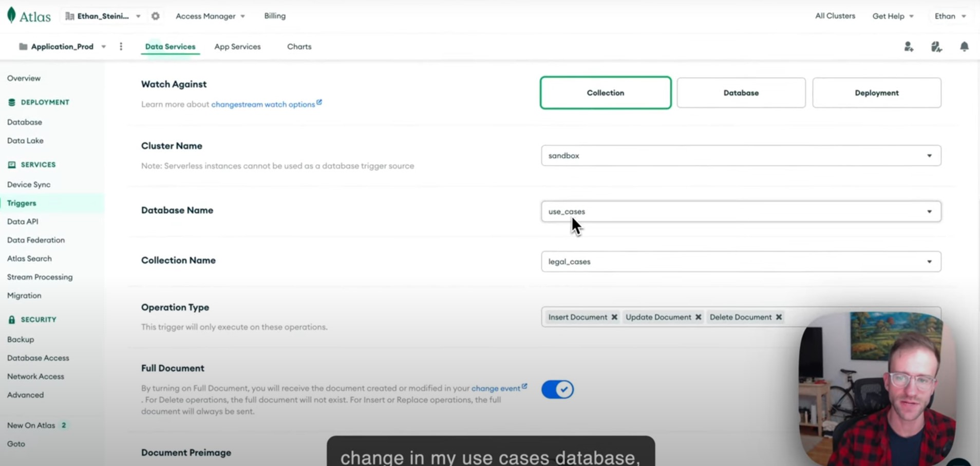Remove the Update Document operation tag
This screenshot has height=466, width=980.
tap(698, 317)
